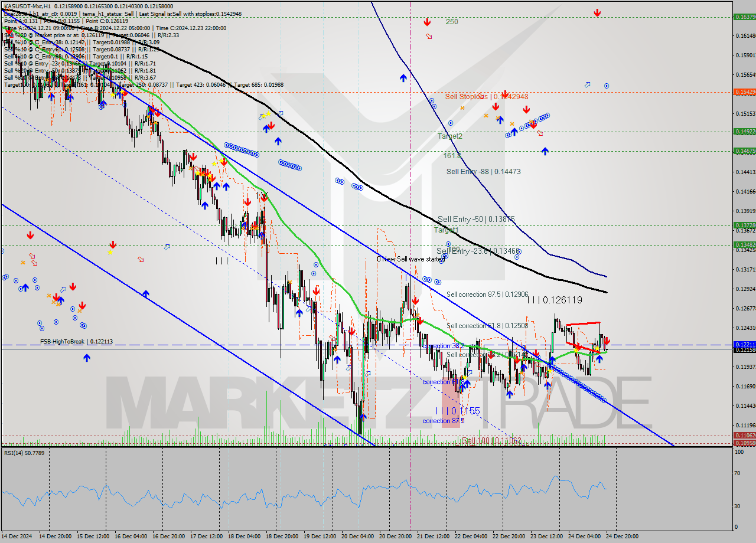Select the 0.11690 price axis label
Image resolution: width=756 pixels, height=543 pixels.
745,386
